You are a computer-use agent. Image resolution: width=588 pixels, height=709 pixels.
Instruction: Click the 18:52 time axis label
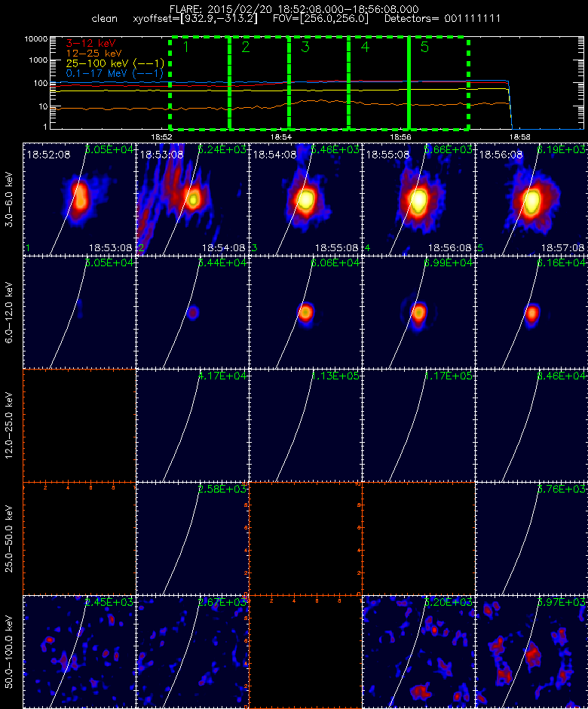point(161,137)
